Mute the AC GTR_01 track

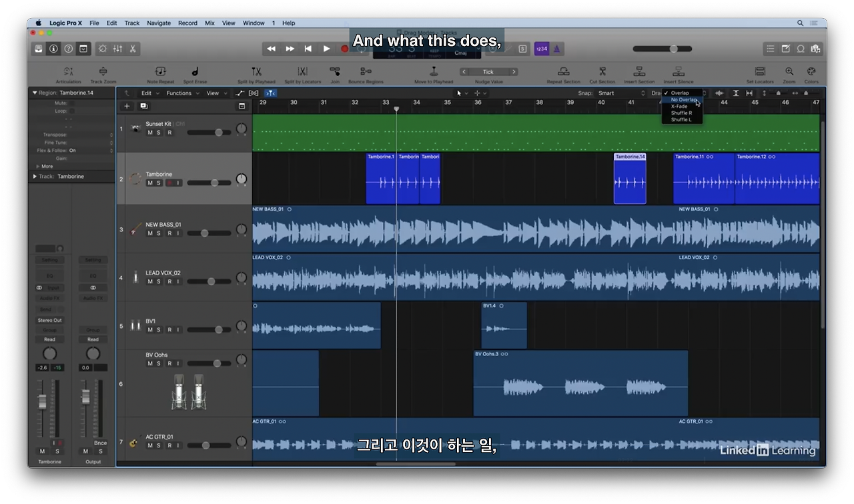149,445
